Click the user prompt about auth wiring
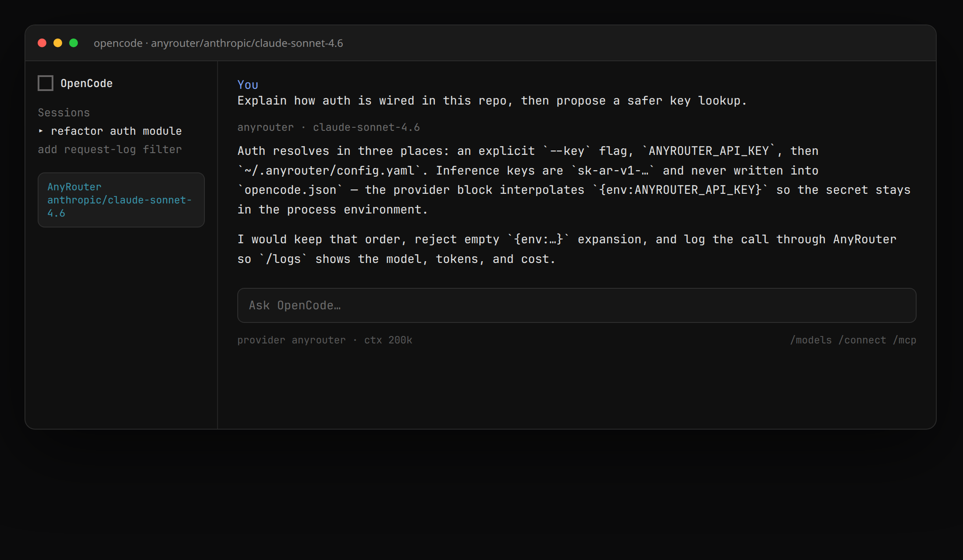The height and width of the screenshot is (560, 963). tap(492, 101)
